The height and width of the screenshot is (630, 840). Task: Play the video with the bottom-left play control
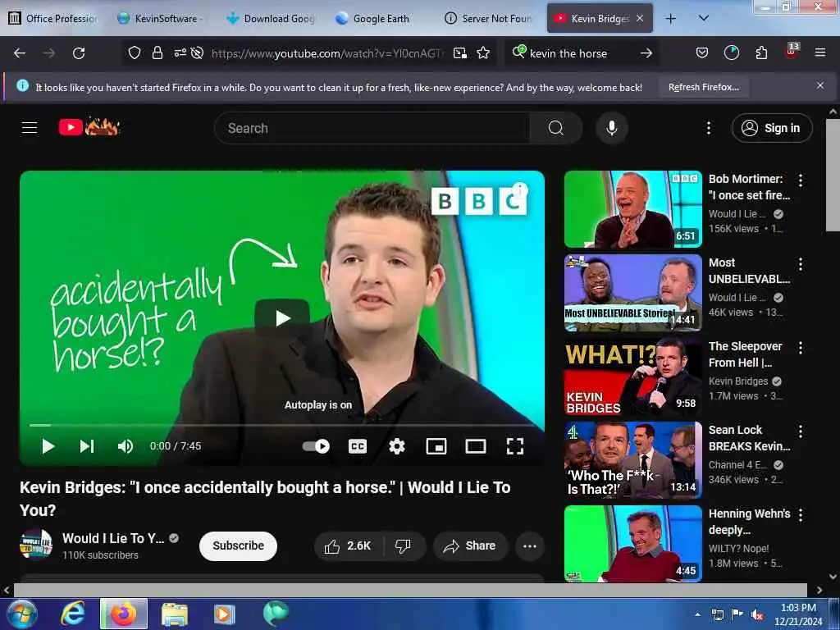pyautogui.click(x=48, y=446)
